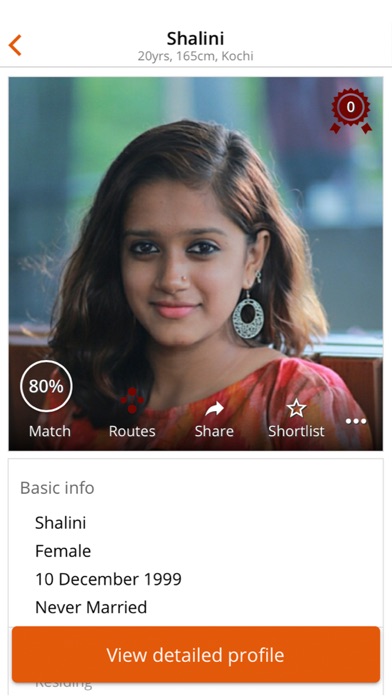This screenshot has width=392, height=696.
Task: Tap the birth date 10 December 1999
Action: [x=108, y=579]
